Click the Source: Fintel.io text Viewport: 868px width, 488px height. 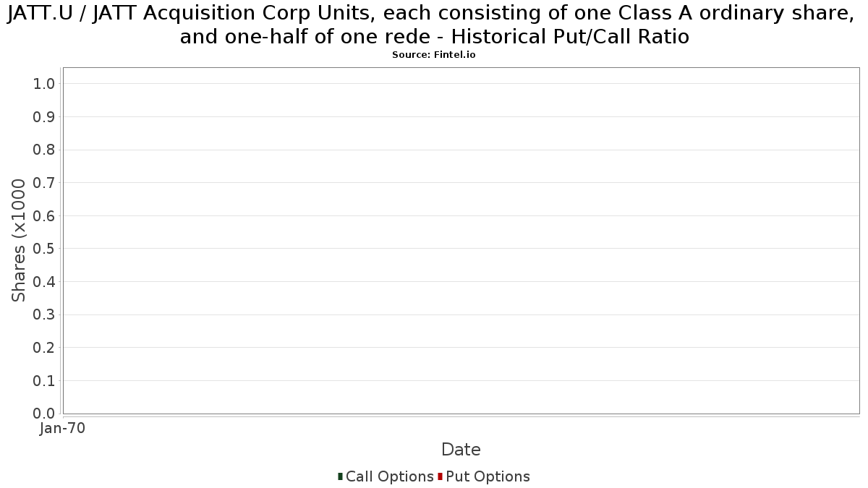point(434,55)
